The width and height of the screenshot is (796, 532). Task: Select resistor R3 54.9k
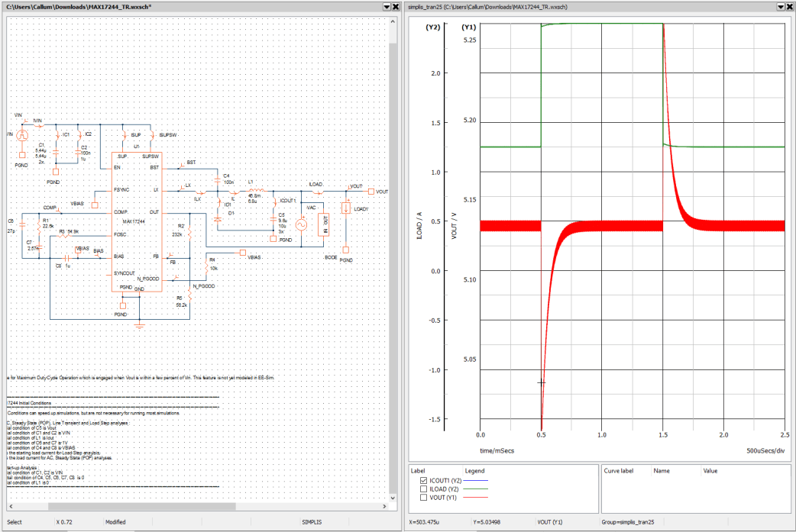coord(64,235)
